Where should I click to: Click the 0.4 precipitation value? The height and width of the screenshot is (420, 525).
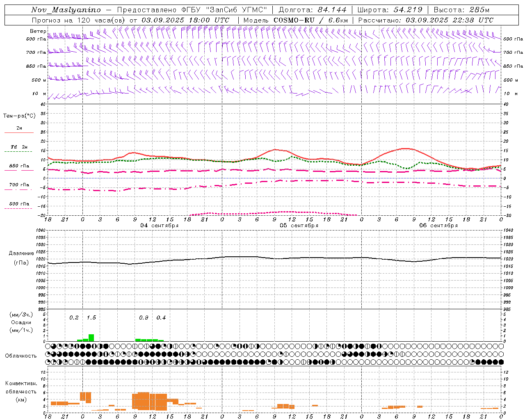click(x=161, y=317)
